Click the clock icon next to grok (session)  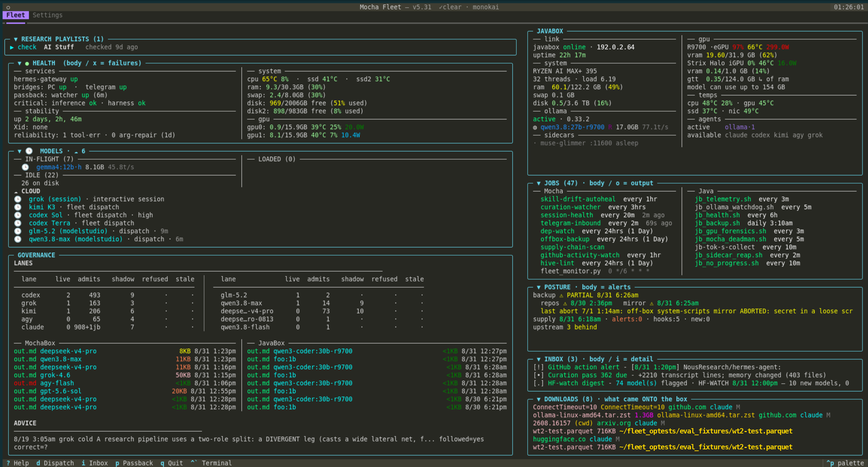pos(18,199)
